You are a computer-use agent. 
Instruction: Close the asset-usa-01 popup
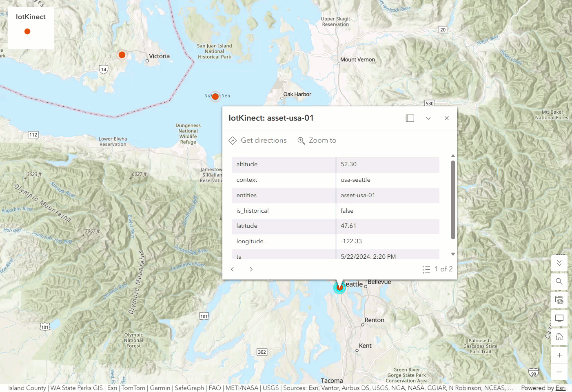click(447, 118)
